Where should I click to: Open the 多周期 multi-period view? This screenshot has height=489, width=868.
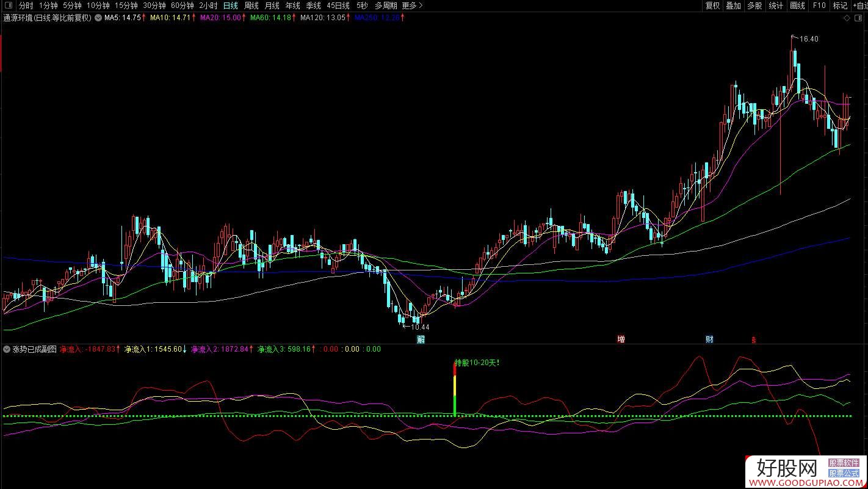point(385,5)
